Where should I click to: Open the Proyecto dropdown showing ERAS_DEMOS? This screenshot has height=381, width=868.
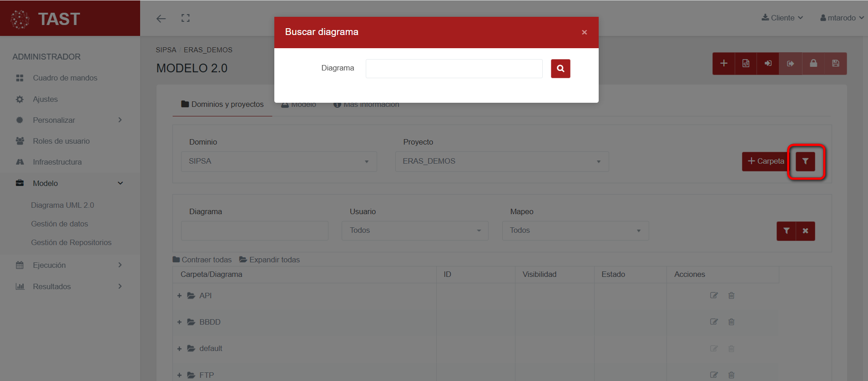pos(501,161)
